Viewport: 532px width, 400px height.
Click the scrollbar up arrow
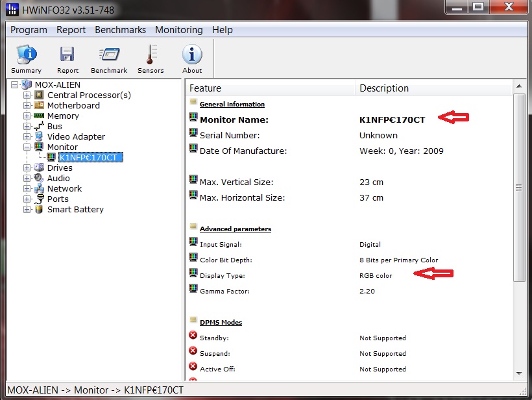click(x=519, y=86)
